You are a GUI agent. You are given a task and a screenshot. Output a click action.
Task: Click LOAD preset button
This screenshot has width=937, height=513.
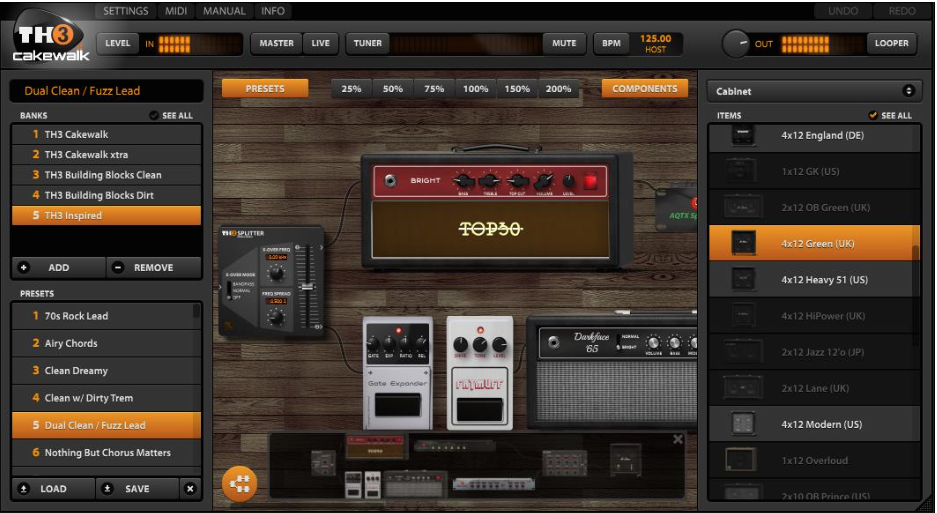pyautogui.click(x=53, y=488)
